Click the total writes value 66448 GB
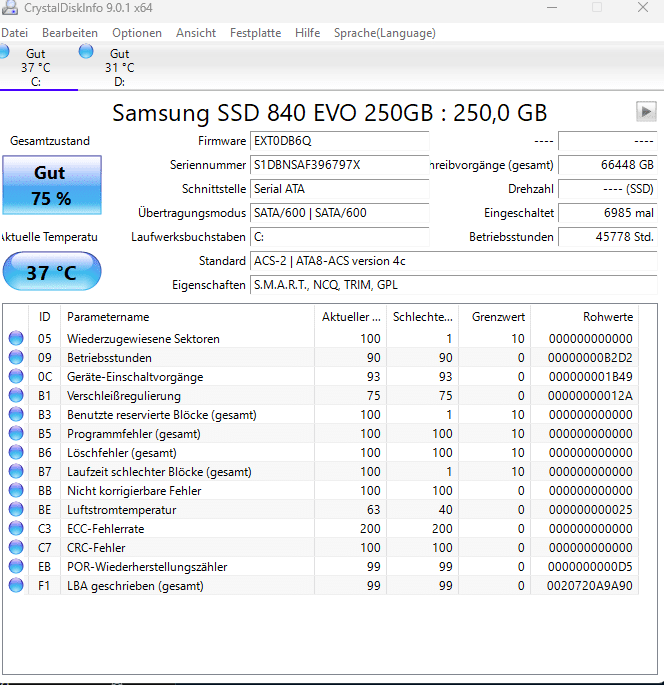 608,165
